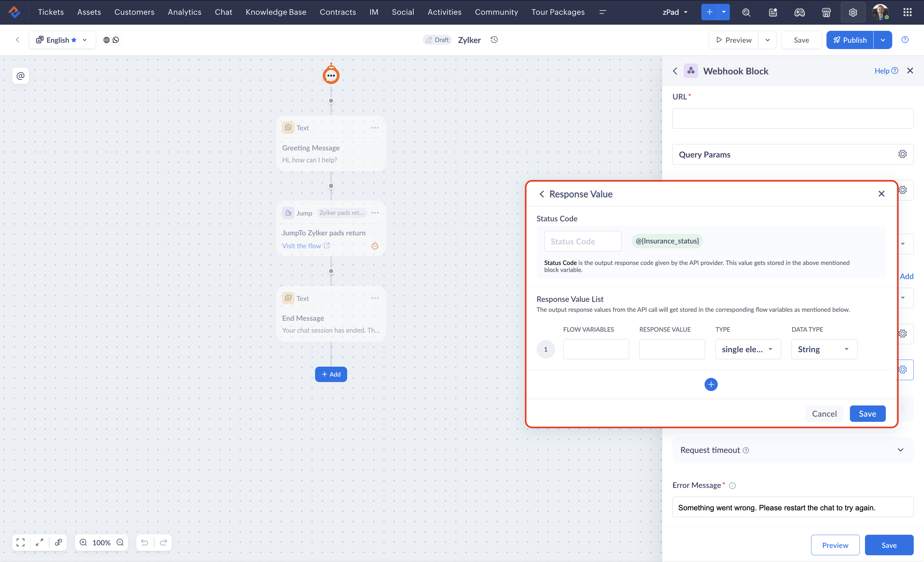Click the Help link in Webhook Block
924x562 pixels.
click(886, 71)
